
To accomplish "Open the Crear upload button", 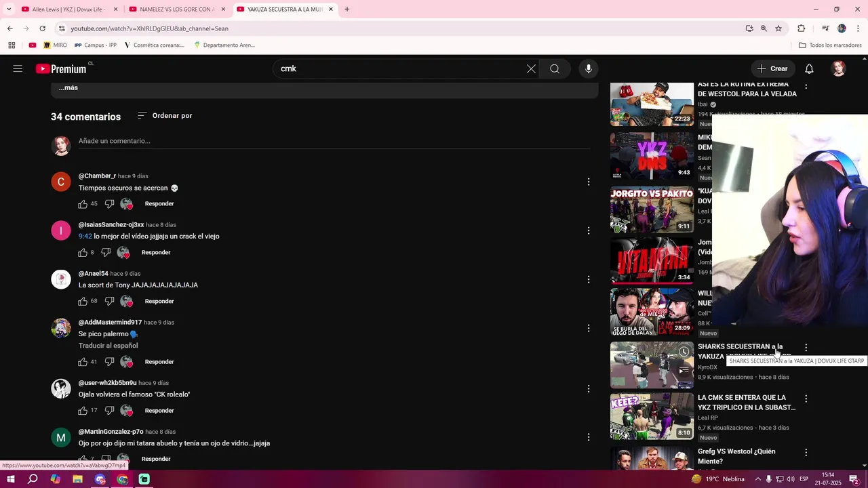I will [772, 68].
